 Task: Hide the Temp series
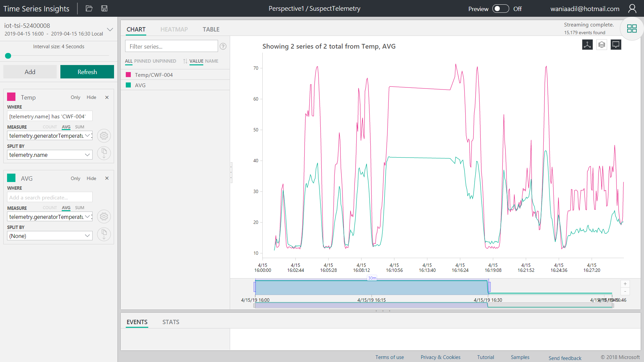coord(91,97)
